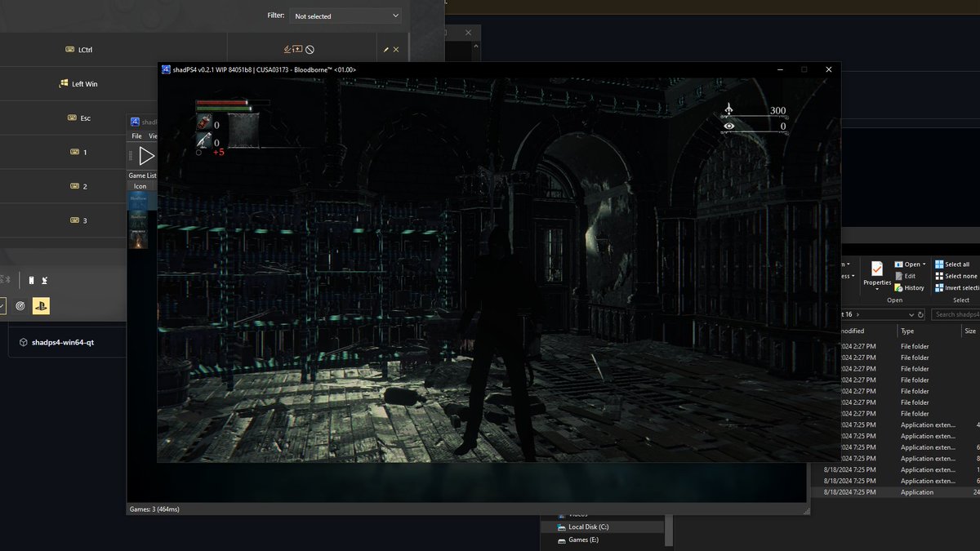
Task: Select the key binding labeled 1
Action: coord(79,153)
